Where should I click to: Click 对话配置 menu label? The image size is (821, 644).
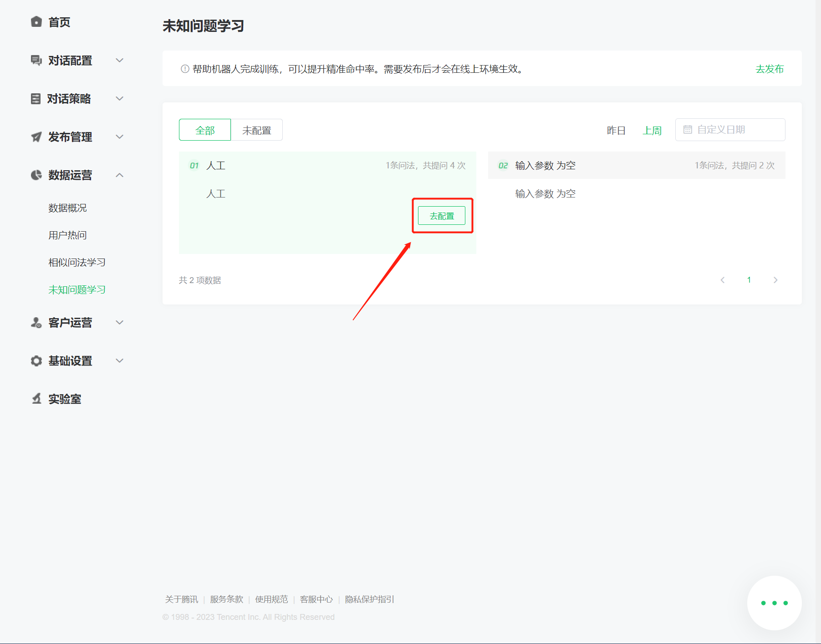point(70,60)
